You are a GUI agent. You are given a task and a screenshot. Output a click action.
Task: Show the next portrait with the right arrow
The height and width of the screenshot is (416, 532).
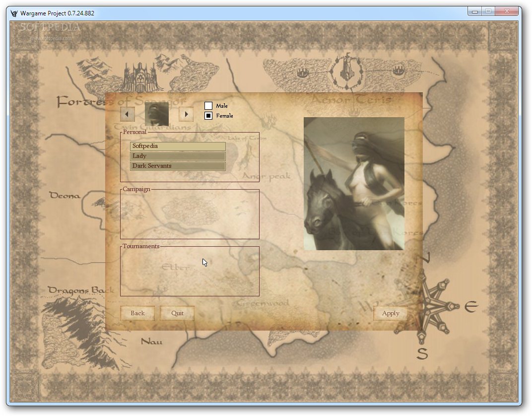186,114
